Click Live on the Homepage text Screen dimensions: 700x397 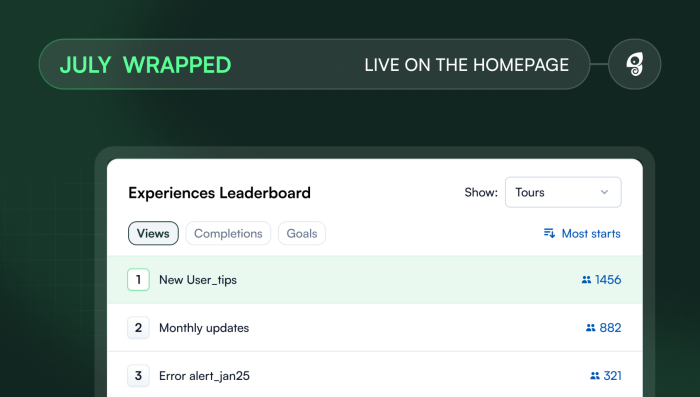click(467, 65)
